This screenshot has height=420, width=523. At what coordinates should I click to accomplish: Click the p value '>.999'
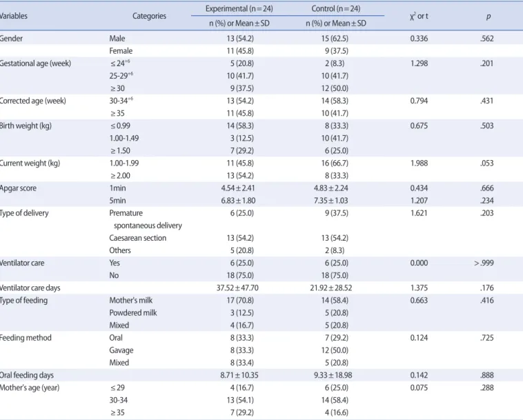coord(484,263)
